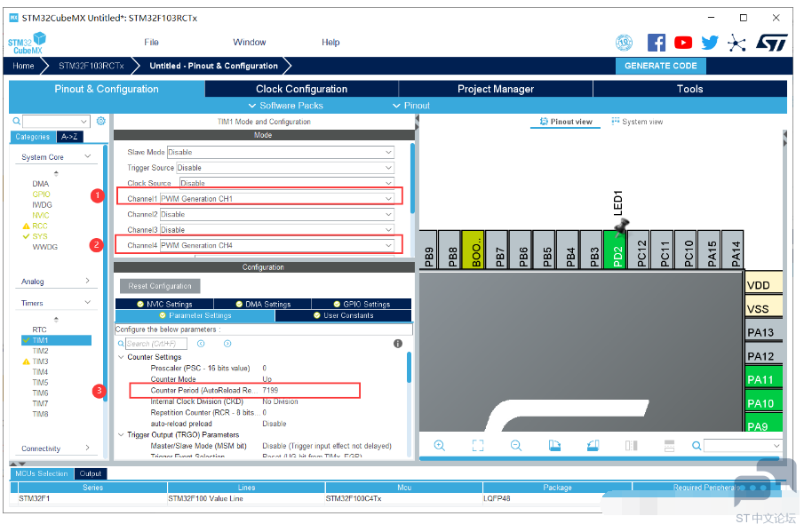Select TIM3 in the Timers list
This screenshot has height=532, width=804.
[41, 361]
